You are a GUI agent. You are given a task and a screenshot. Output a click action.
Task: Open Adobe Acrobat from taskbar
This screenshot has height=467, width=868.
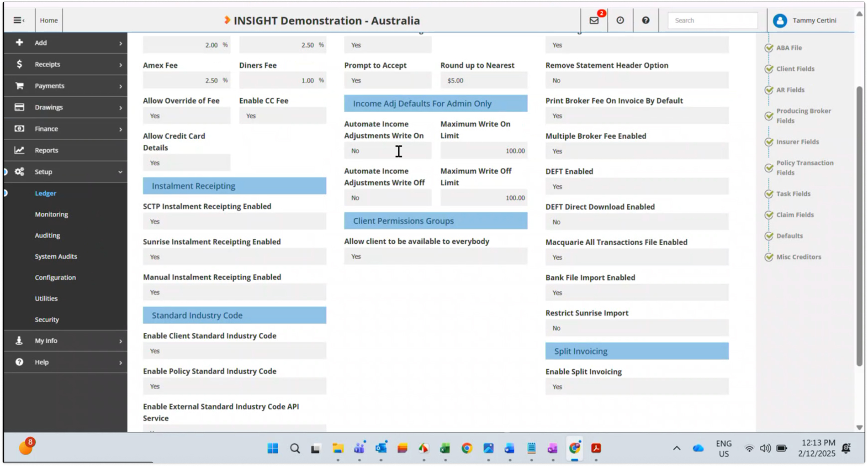click(x=596, y=448)
